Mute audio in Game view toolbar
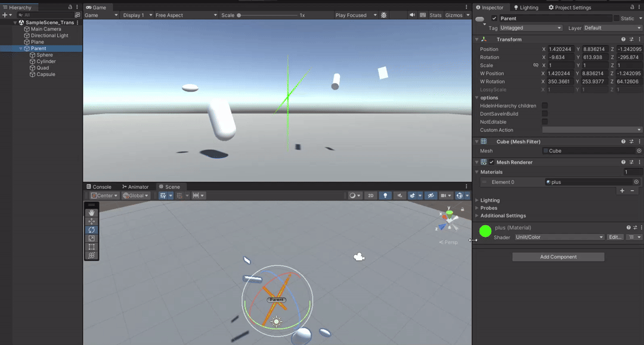 (x=412, y=15)
